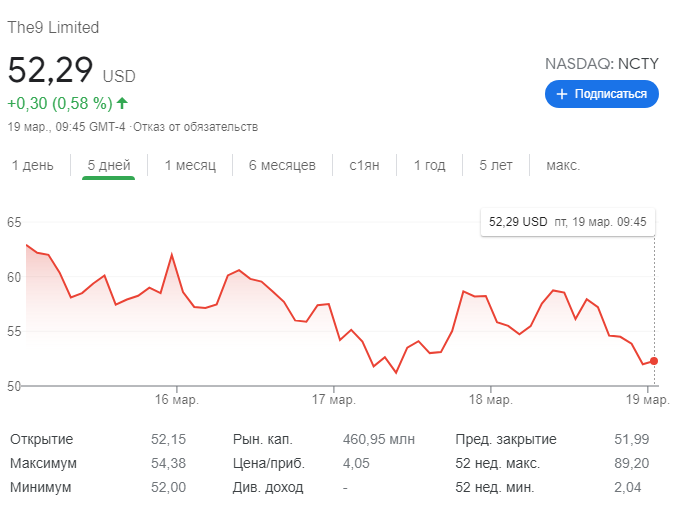Viewport: 674px width, 508px height.
Task: Click the 17 мар. date on the chart axis
Action: pos(334,400)
